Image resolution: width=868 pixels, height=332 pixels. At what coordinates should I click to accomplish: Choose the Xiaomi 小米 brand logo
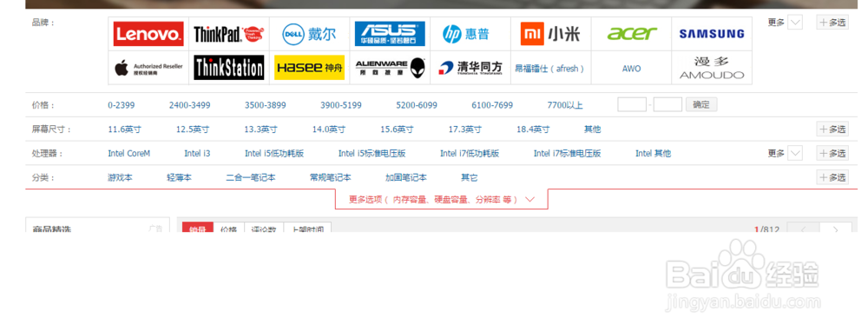click(x=550, y=34)
